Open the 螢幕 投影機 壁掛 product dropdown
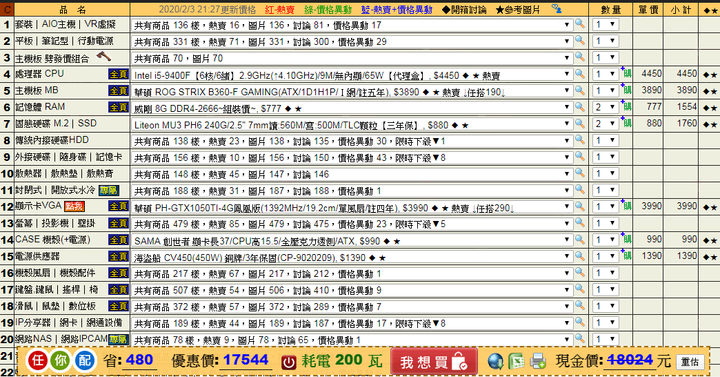 coord(352,224)
